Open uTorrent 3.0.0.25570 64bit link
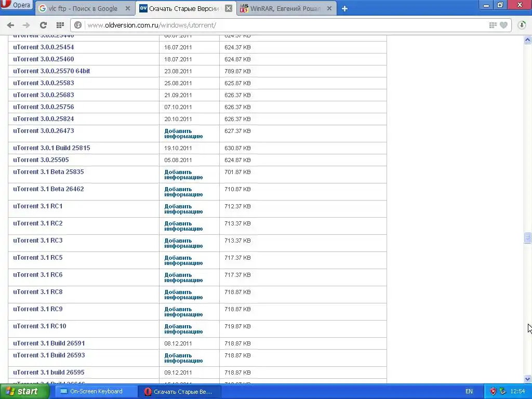 pos(51,71)
